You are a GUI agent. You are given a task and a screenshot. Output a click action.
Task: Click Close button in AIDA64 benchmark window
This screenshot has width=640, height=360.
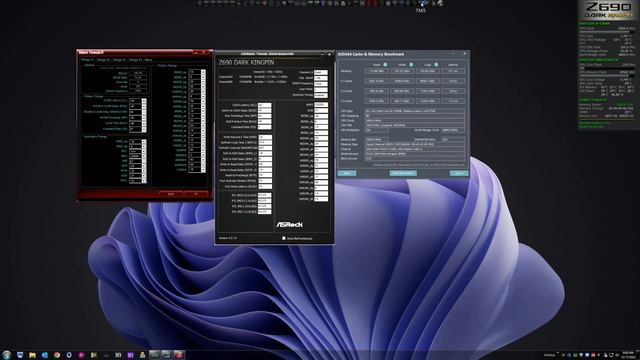coord(459,173)
